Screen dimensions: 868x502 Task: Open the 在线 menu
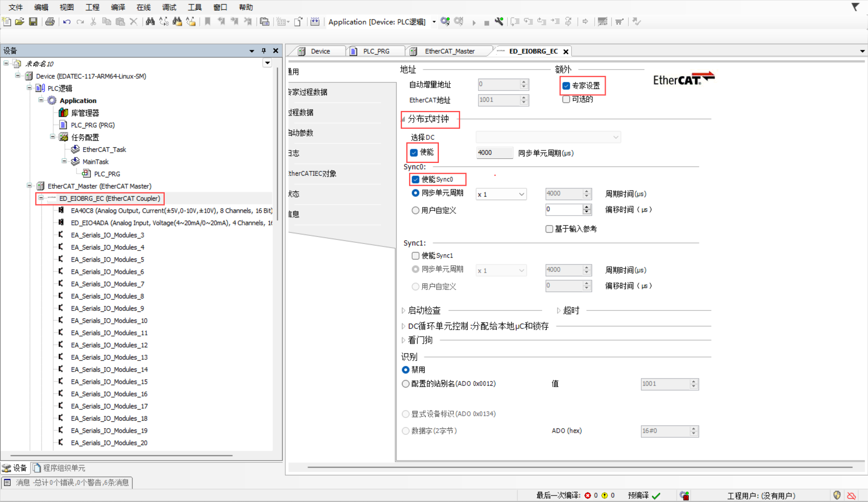143,7
